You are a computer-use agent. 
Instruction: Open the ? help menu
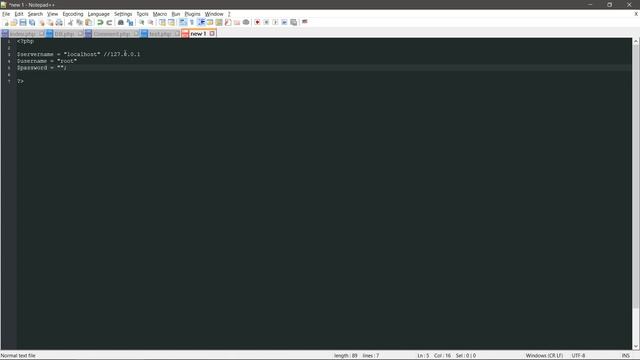[x=229, y=14]
